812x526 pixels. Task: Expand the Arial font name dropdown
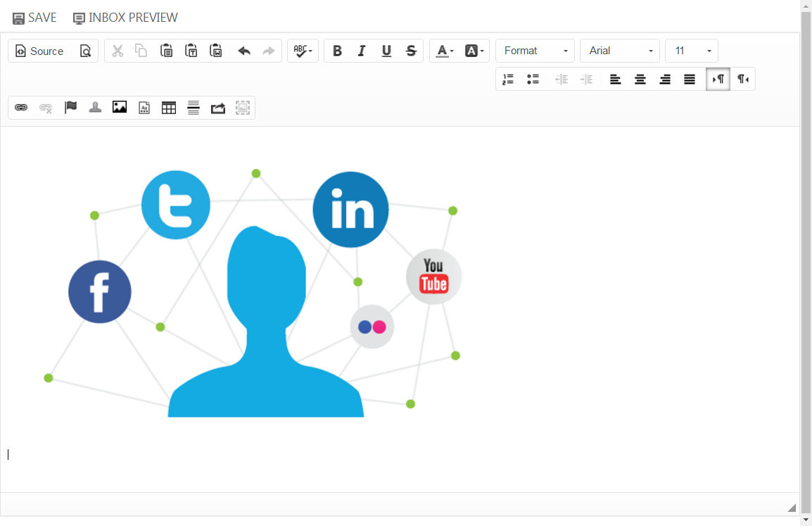(619, 51)
